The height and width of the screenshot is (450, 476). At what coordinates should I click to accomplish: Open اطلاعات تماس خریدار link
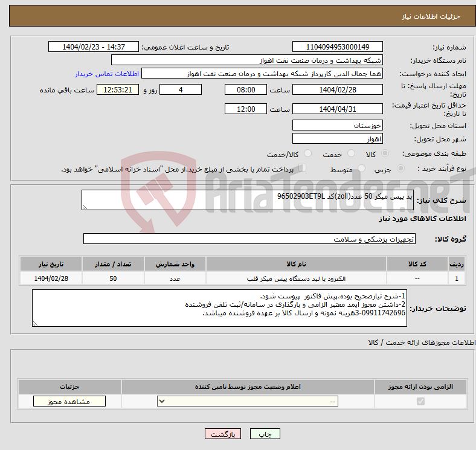[x=107, y=74]
